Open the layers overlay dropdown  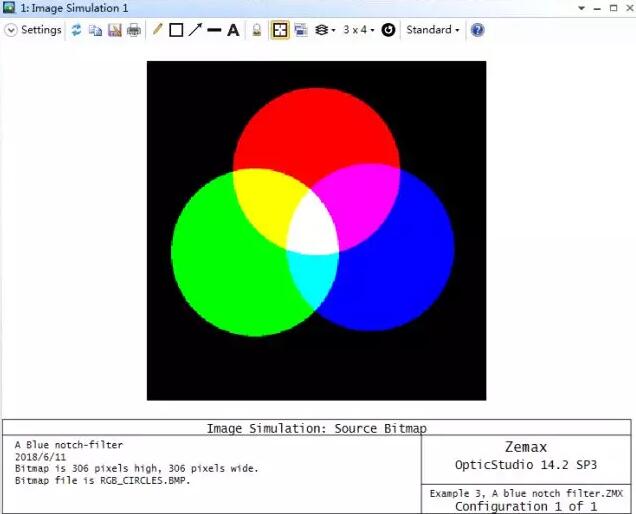click(325, 30)
